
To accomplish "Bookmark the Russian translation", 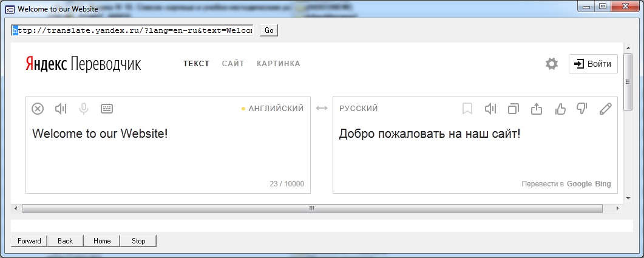I will [x=467, y=109].
